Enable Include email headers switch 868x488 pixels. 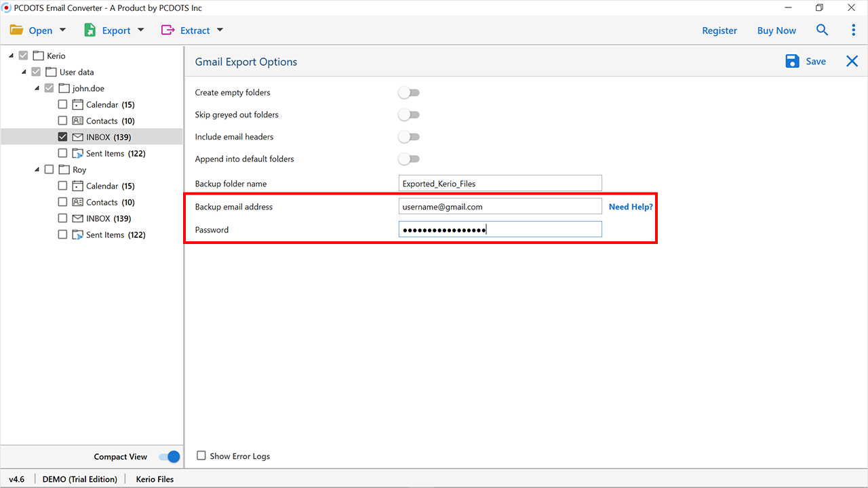point(409,137)
